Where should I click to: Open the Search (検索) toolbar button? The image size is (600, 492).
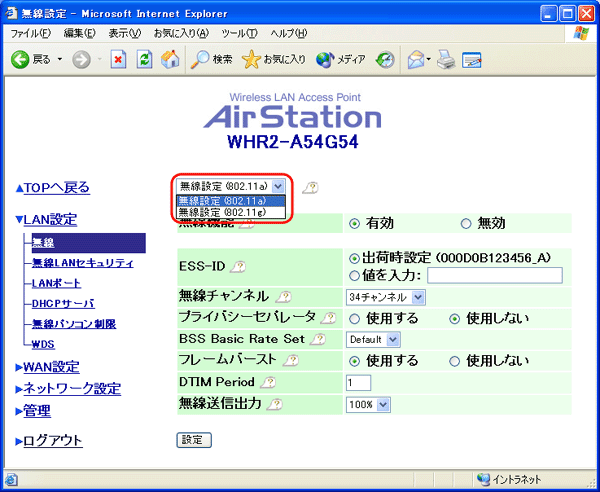pos(211,60)
